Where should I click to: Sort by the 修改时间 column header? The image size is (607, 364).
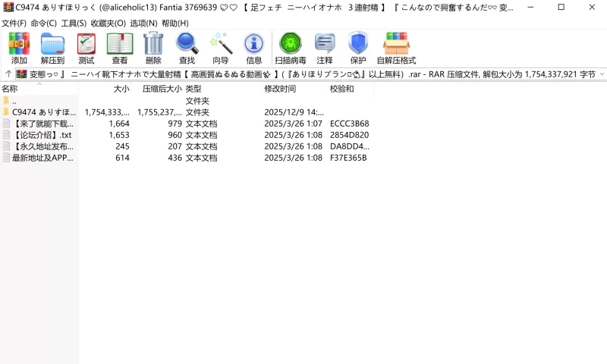280,89
